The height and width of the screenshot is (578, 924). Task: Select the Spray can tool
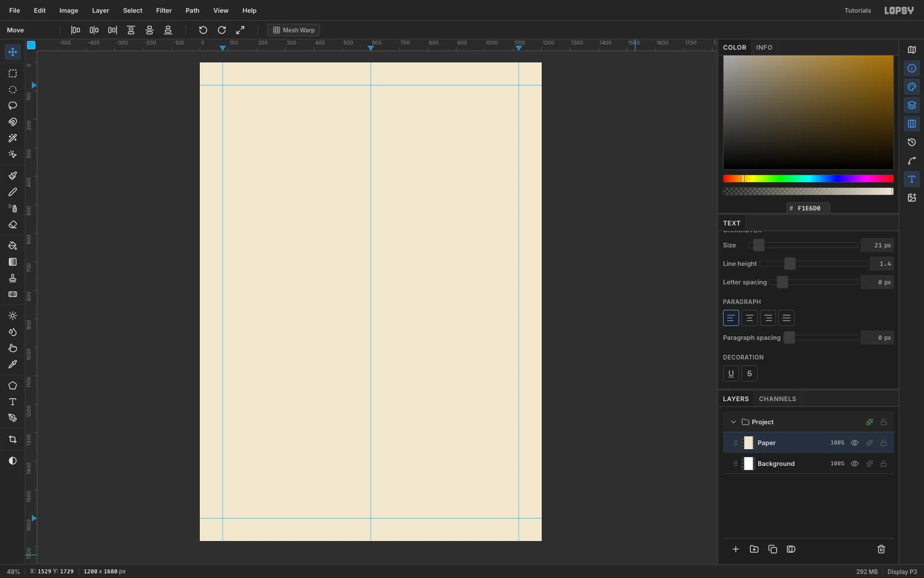(x=13, y=208)
